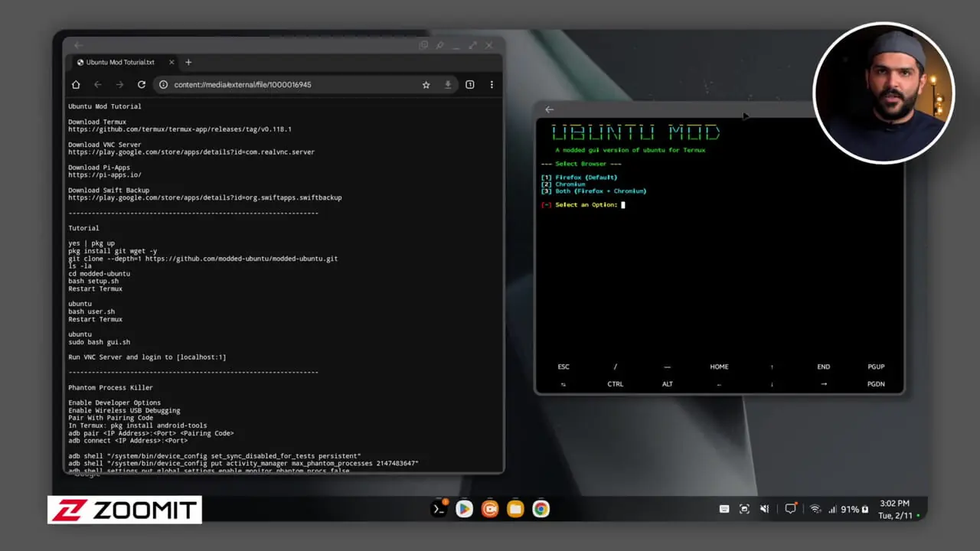Click 'Run VNC Server and login' line
The width and height of the screenshot is (980, 551).
(x=147, y=357)
